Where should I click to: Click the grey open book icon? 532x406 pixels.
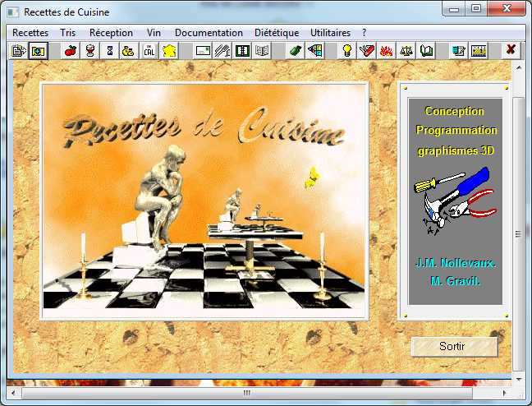point(262,51)
